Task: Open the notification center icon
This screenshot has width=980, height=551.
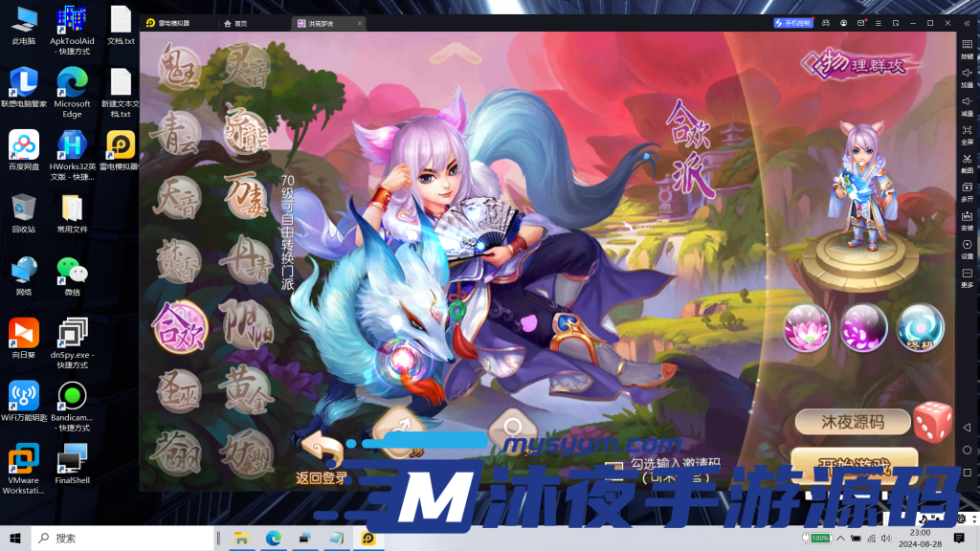Action: [x=959, y=538]
